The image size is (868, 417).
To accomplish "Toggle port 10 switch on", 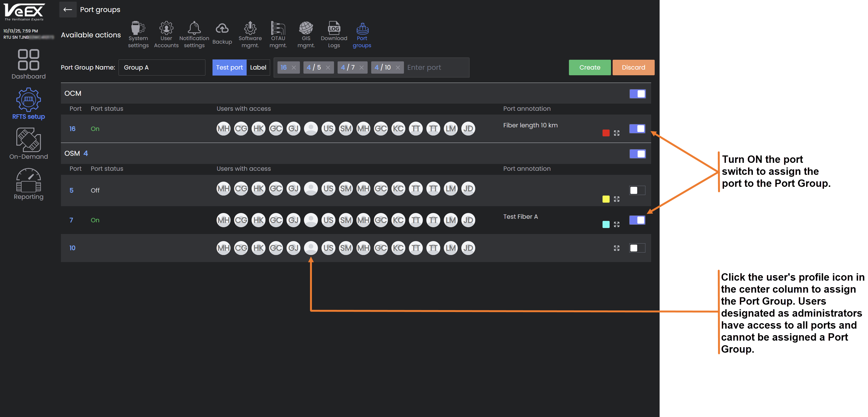I will pos(637,248).
